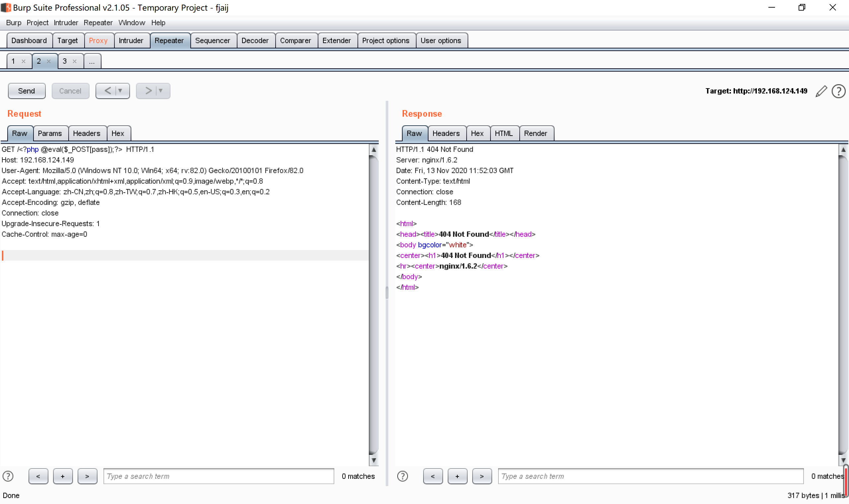Viewport: 849px width, 504px height.
Task: Click the response pane vertical scrollbar thumb
Action: (843, 304)
